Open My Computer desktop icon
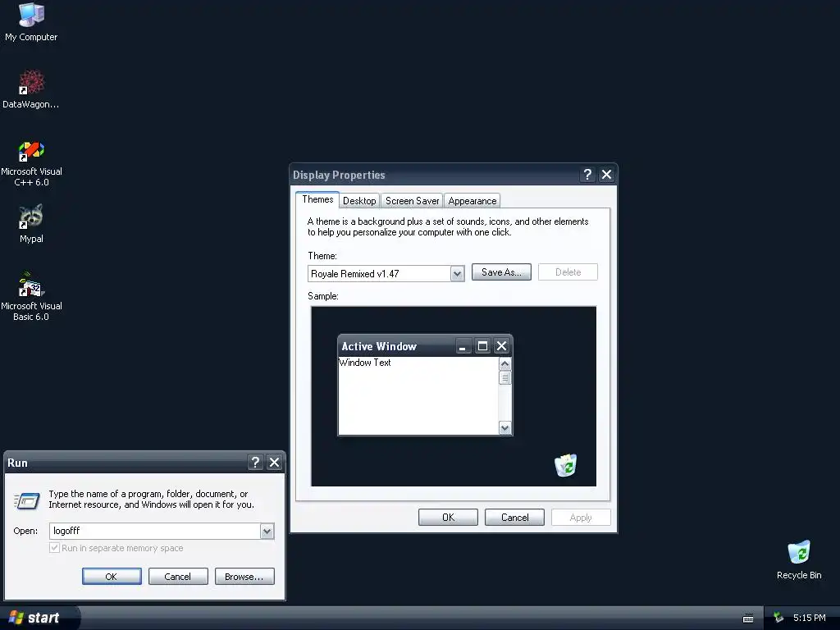Image resolution: width=840 pixels, height=630 pixels. pyautogui.click(x=31, y=21)
